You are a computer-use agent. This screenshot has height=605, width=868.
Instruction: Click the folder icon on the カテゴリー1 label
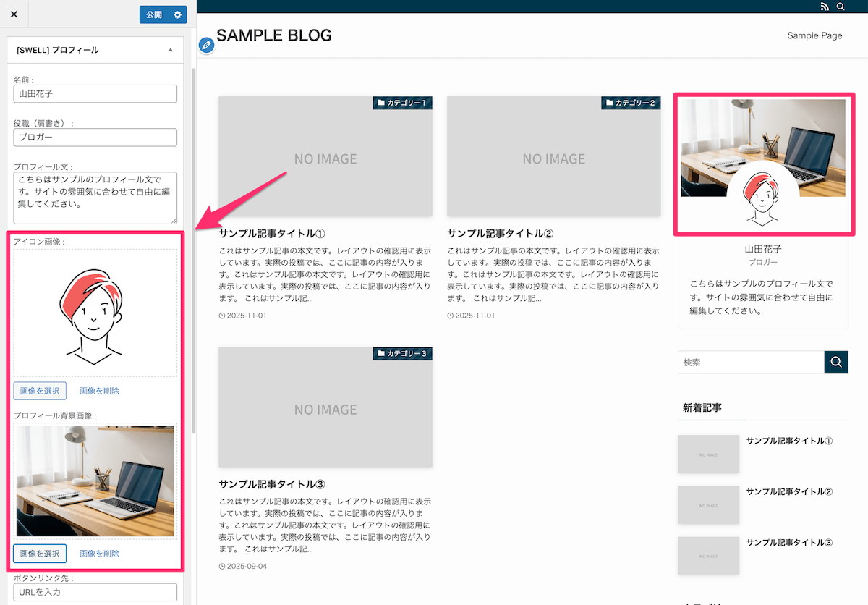coord(383,103)
